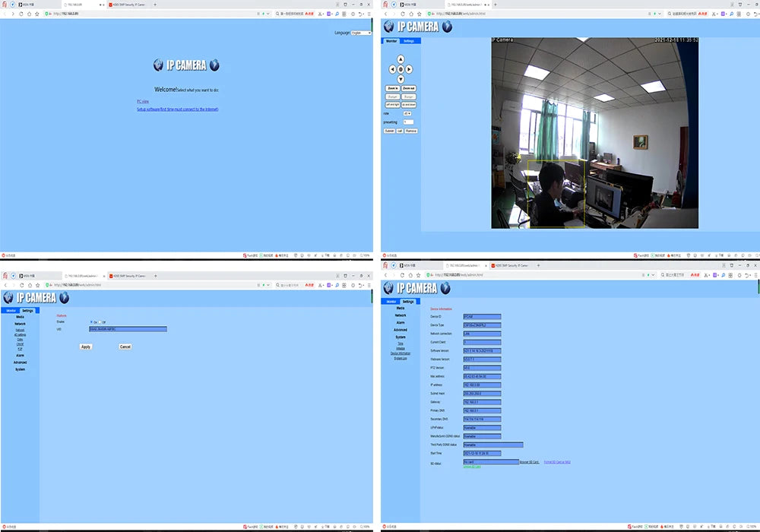Click into the presetting number field

pos(408,122)
